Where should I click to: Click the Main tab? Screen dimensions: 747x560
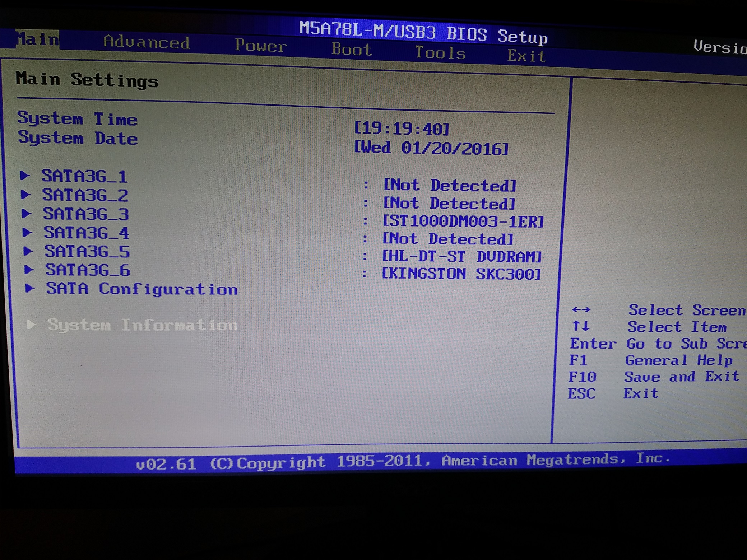coord(37,39)
